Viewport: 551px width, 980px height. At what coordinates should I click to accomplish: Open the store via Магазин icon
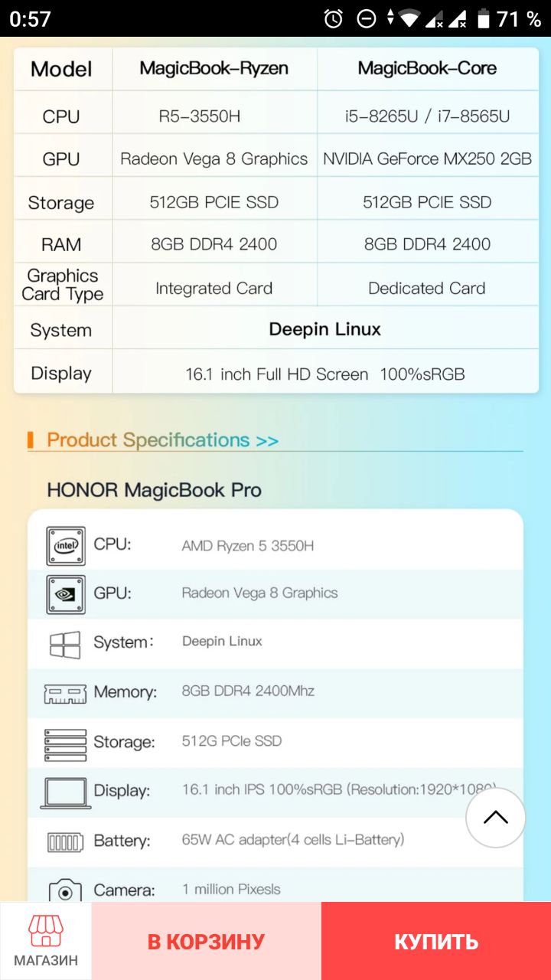(46, 941)
